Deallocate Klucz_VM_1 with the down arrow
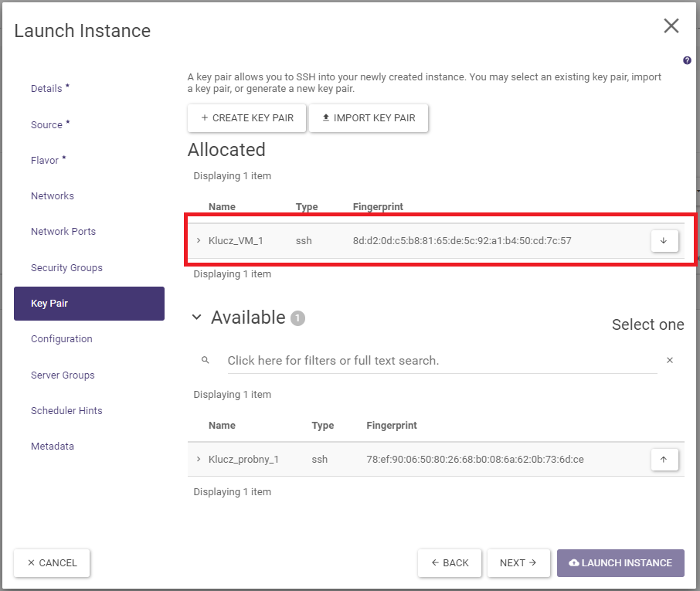 click(664, 241)
